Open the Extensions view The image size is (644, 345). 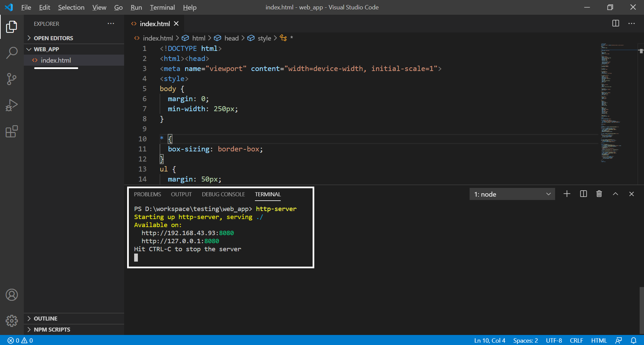point(12,131)
